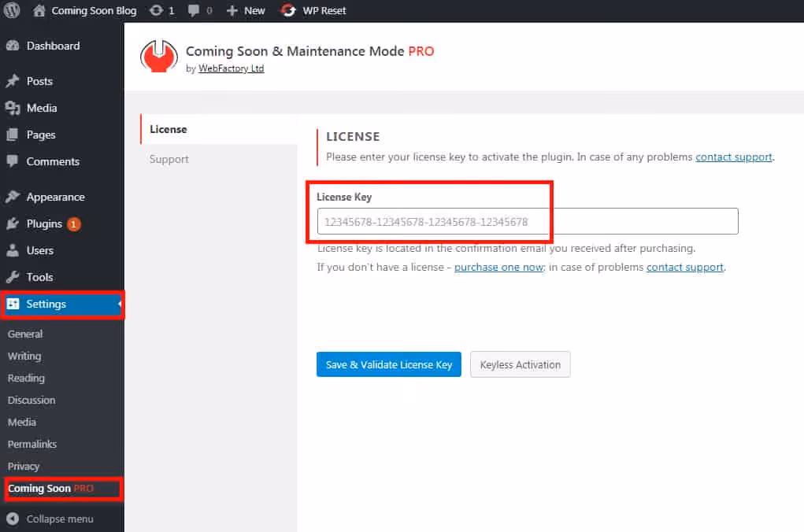Click the Coming Soon plugin logo
Image resolution: width=804 pixels, height=532 pixels.
159,57
